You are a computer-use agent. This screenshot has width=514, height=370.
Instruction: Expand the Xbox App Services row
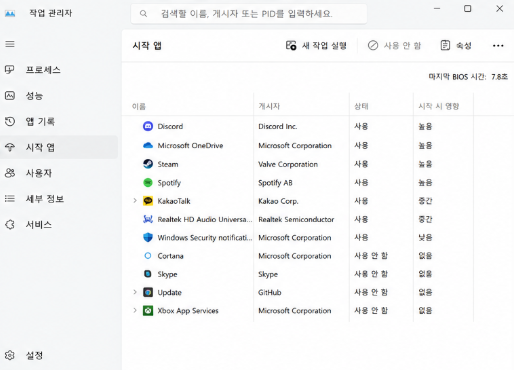(x=135, y=310)
